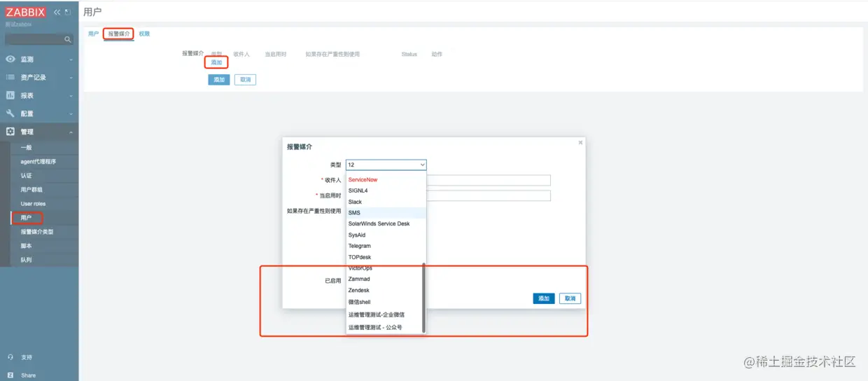Select VictorOps from the type list

pyautogui.click(x=384, y=268)
